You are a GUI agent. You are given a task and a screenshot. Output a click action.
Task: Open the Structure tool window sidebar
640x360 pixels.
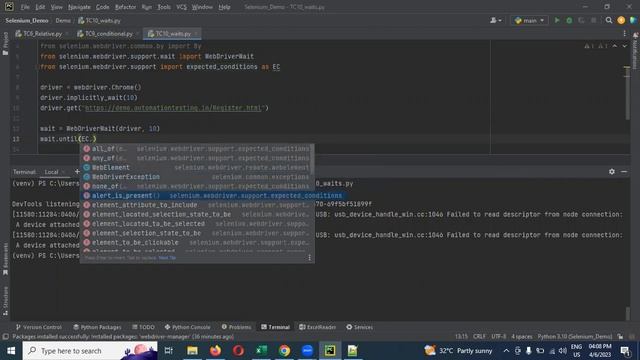coord(5,301)
